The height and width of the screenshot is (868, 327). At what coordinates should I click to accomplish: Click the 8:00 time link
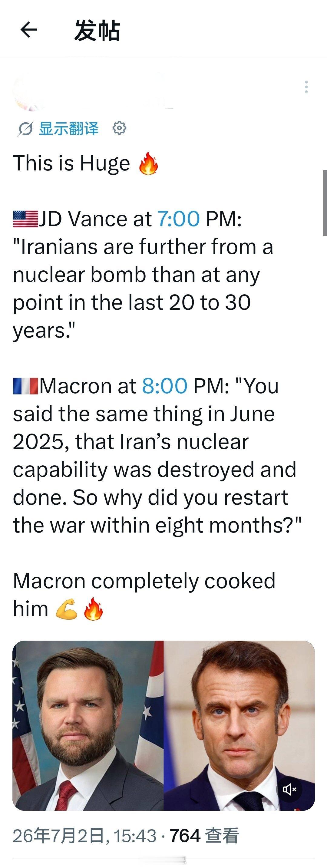tap(164, 386)
